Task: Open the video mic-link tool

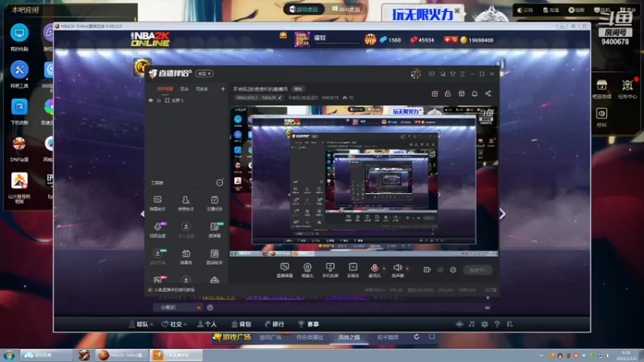Action: tap(158, 230)
